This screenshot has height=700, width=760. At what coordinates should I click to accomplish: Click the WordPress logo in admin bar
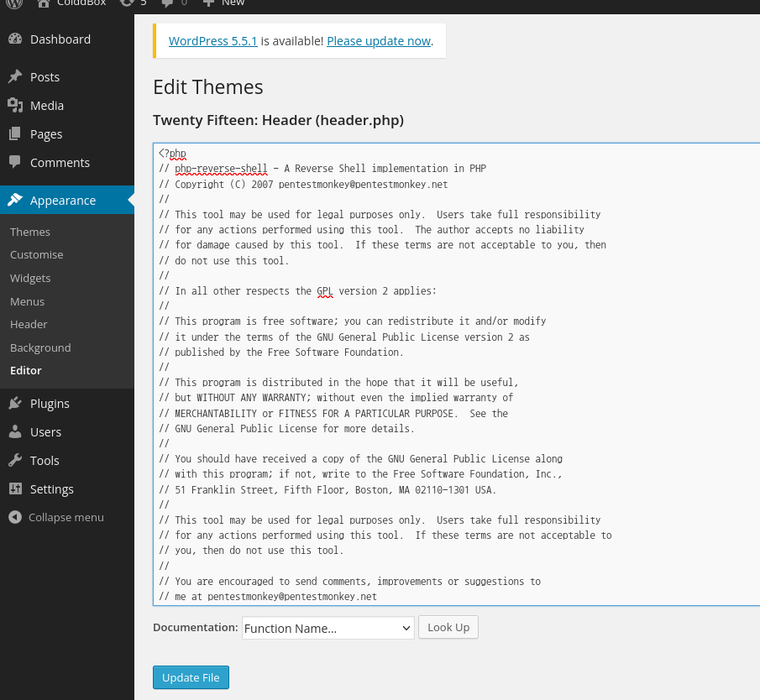coord(14,3)
